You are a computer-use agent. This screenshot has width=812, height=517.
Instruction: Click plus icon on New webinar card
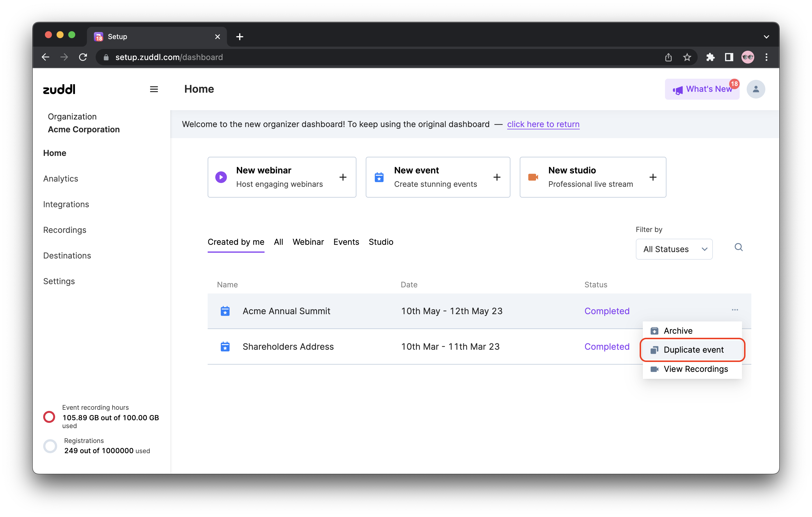(x=343, y=177)
